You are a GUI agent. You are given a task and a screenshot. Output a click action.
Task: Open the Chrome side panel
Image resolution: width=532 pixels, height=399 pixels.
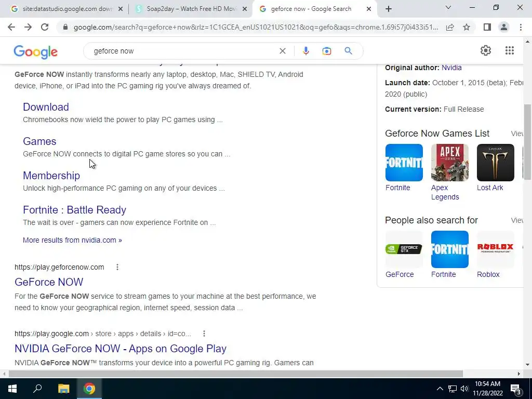tap(487, 27)
